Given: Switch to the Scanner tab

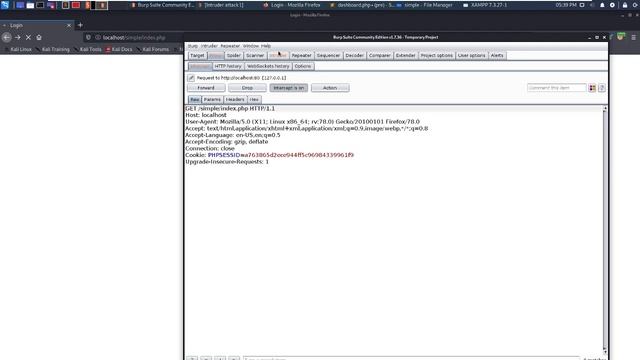Looking at the screenshot, I should click(x=255, y=56).
